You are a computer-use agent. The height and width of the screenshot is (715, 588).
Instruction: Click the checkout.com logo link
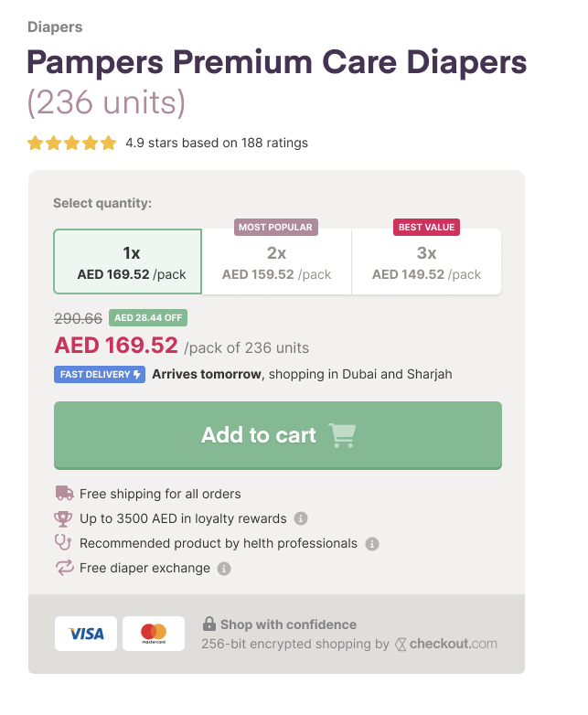pyautogui.click(x=446, y=644)
